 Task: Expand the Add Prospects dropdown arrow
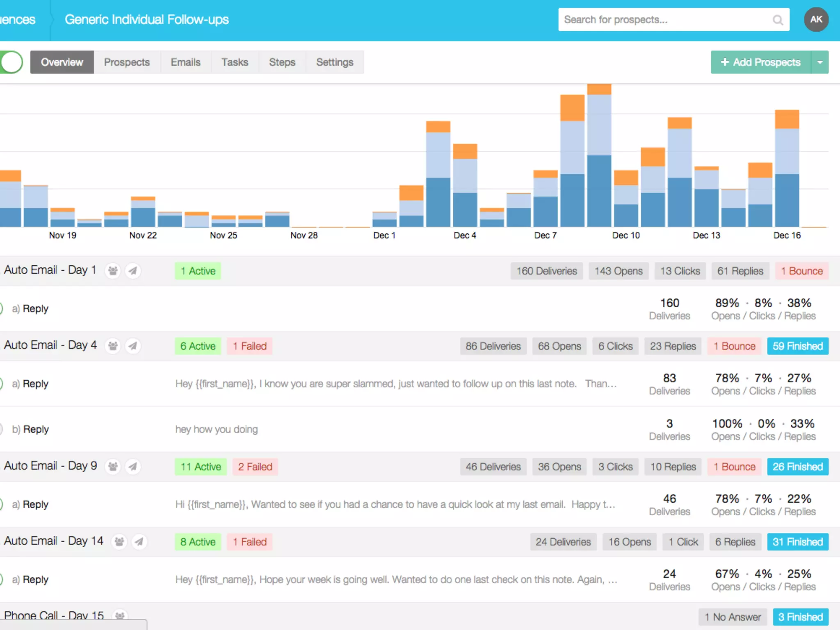click(x=820, y=62)
